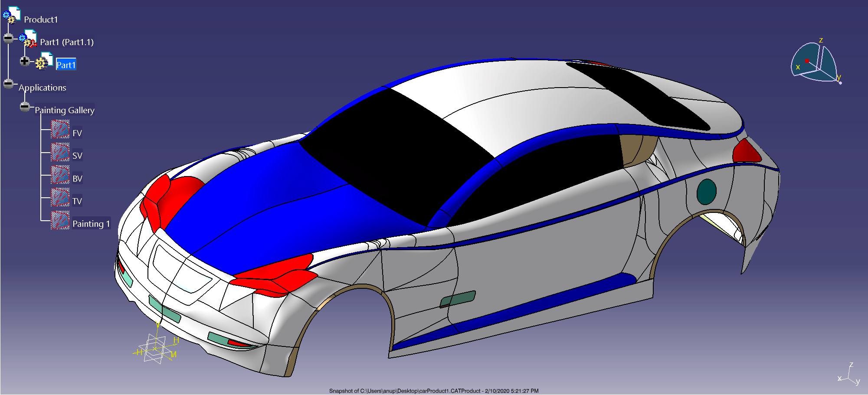
Task: Select the Product1 root node label
Action: [x=41, y=20]
